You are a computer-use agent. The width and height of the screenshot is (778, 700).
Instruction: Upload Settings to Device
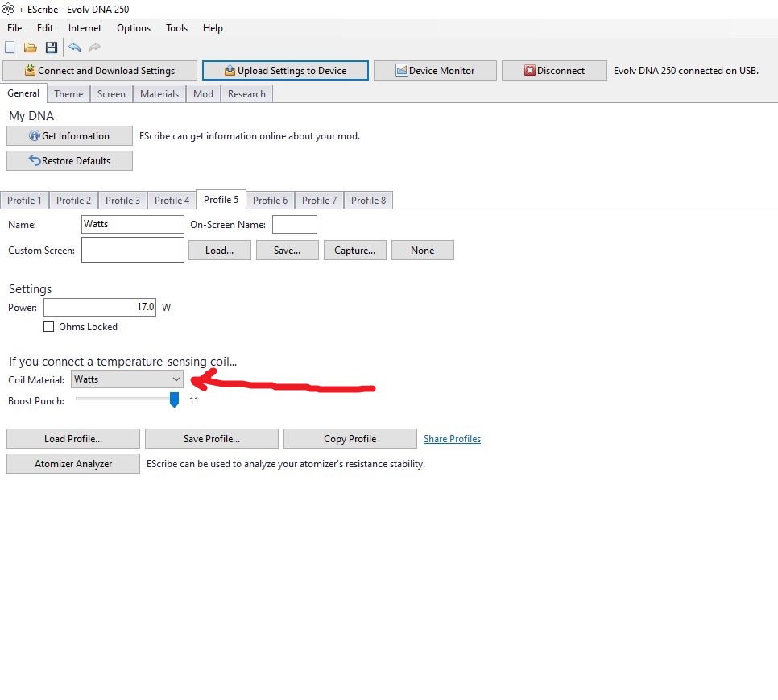point(285,70)
